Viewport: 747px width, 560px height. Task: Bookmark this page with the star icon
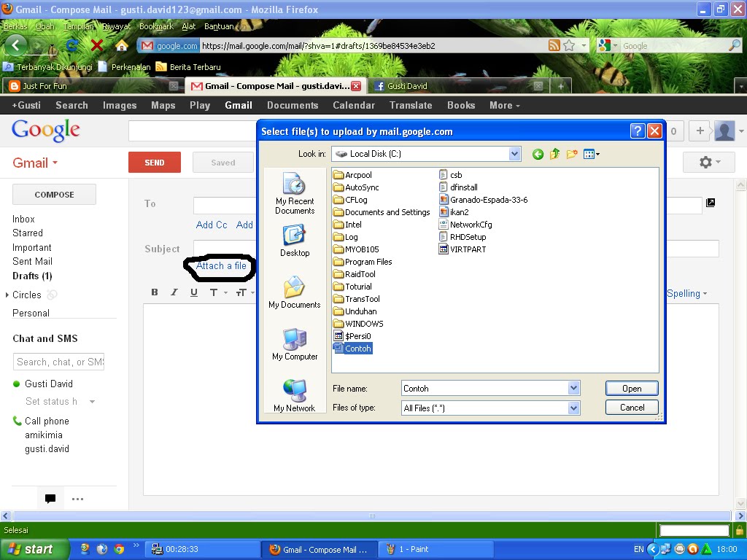pyautogui.click(x=569, y=46)
